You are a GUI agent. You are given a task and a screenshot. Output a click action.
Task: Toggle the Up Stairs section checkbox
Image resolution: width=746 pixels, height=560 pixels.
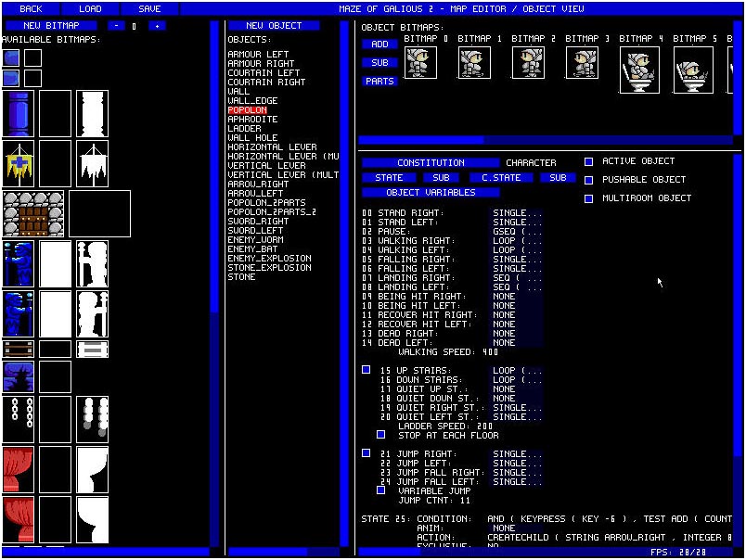(366, 369)
